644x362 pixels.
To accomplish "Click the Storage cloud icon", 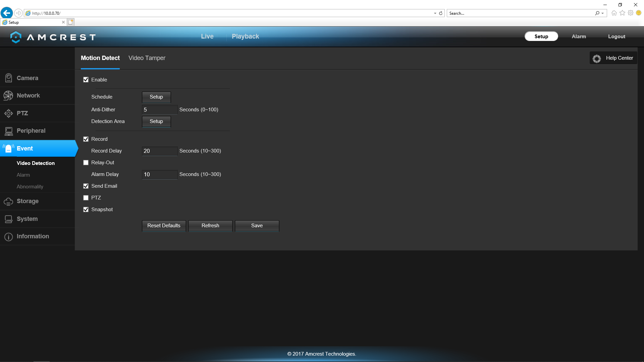I will coord(8,201).
